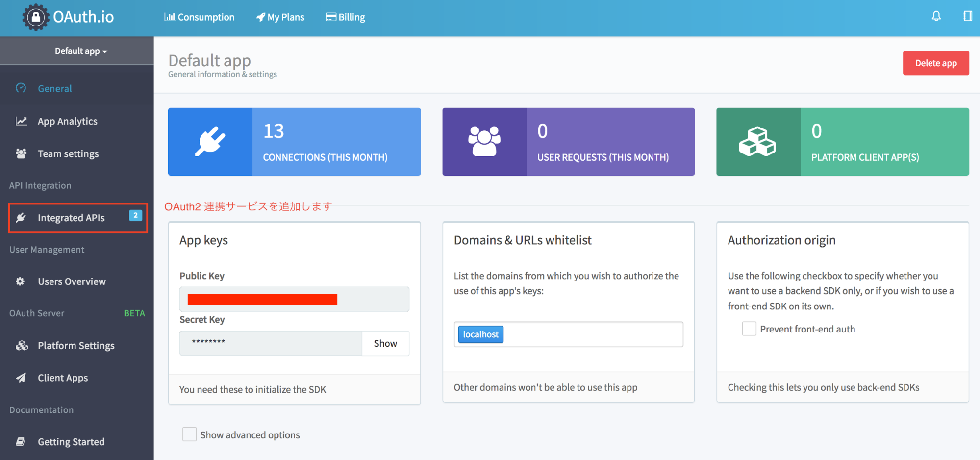Click the Documentation section heading
Image resolution: width=980 pixels, height=460 pixels.
click(x=42, y=410)
